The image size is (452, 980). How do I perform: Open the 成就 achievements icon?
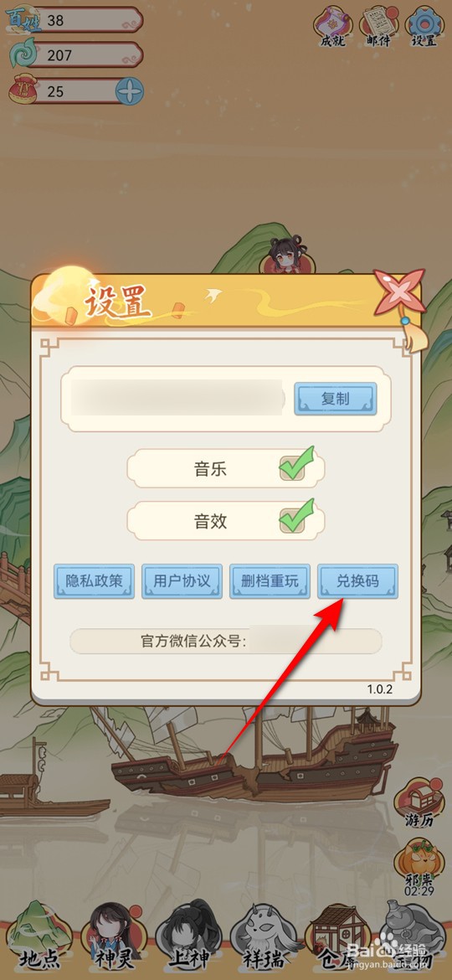pos(333,28)
